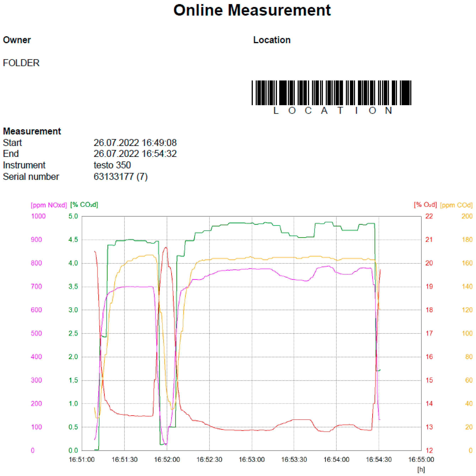Click the % CO₂d axis legend label
476x476 pixels.
(84, 205)
